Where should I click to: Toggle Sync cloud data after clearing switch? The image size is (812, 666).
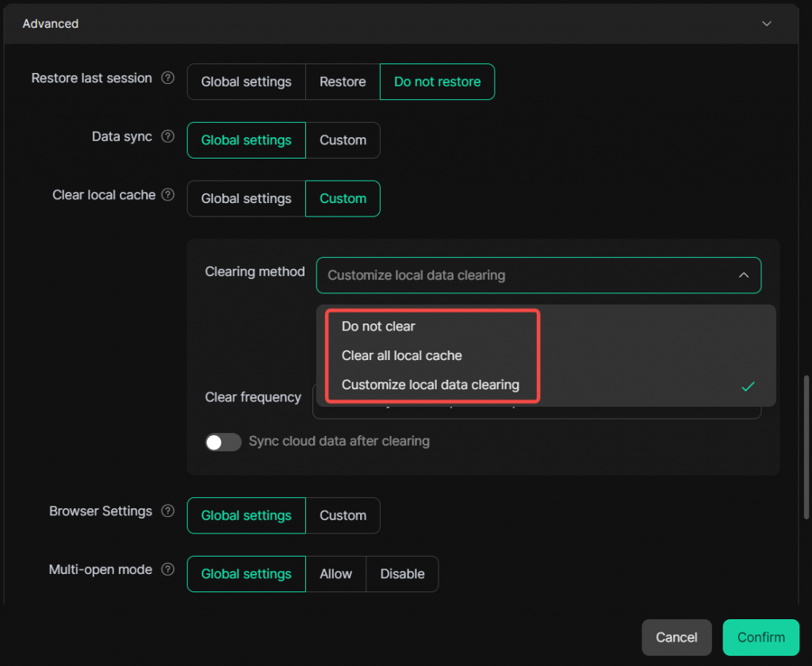(224, 442)
